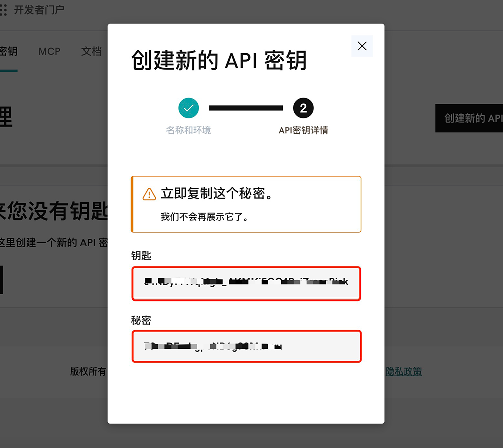Open the app grid dots menu

coord(3,10)
